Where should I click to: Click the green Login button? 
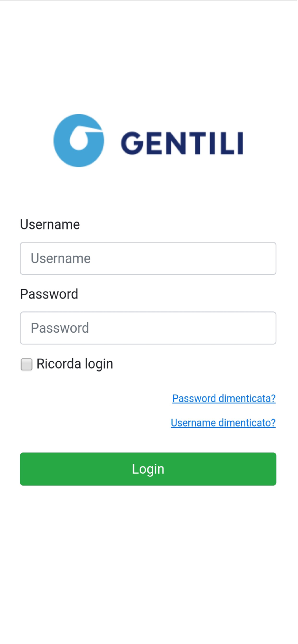[148, 469]
